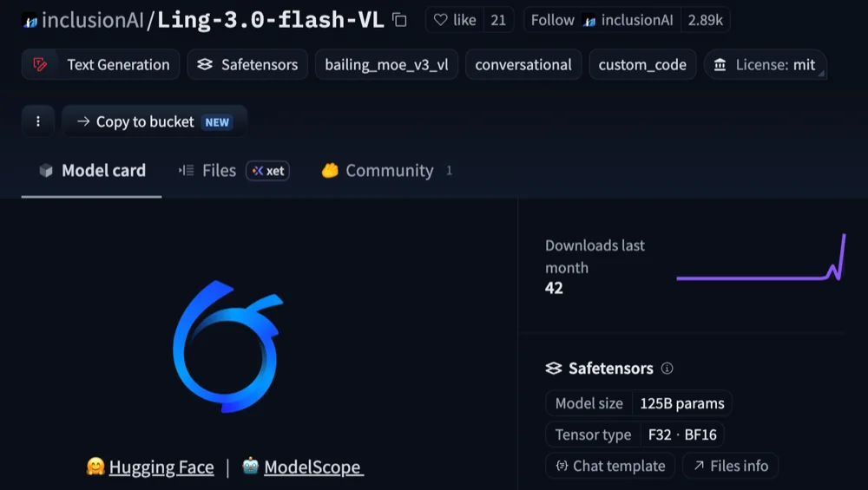Open the License: mit tag

(765, 65)
